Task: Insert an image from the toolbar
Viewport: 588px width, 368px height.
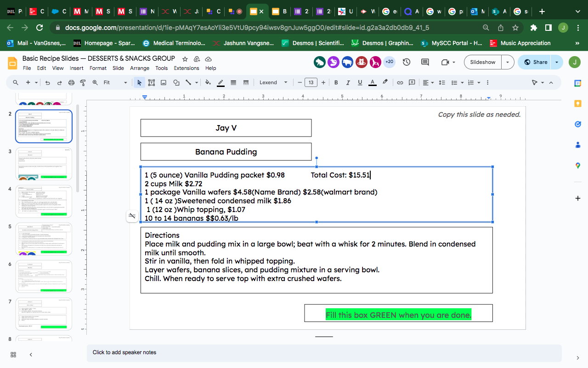Action: [x=164, y=82]
